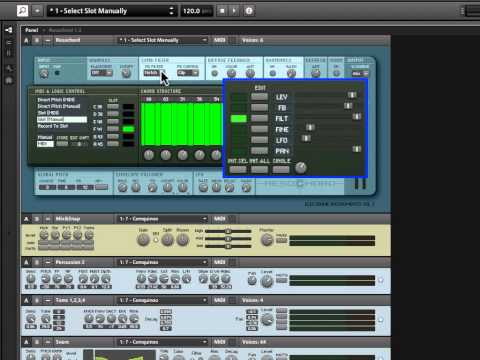The width and height of the screenshot is (480, 360).
Task: Click the wrench-like icon in left sidebar
Action: pyautogui.click(x=9, y=68)
